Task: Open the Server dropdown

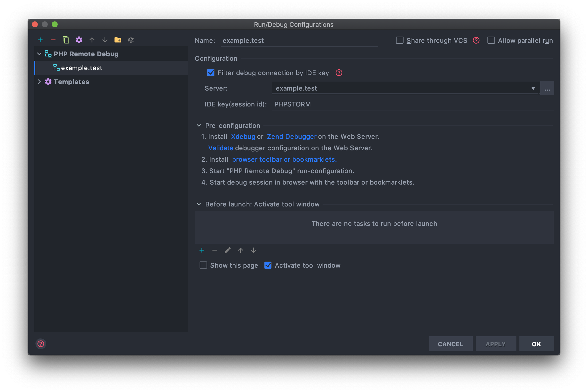Action: point(533,89)
